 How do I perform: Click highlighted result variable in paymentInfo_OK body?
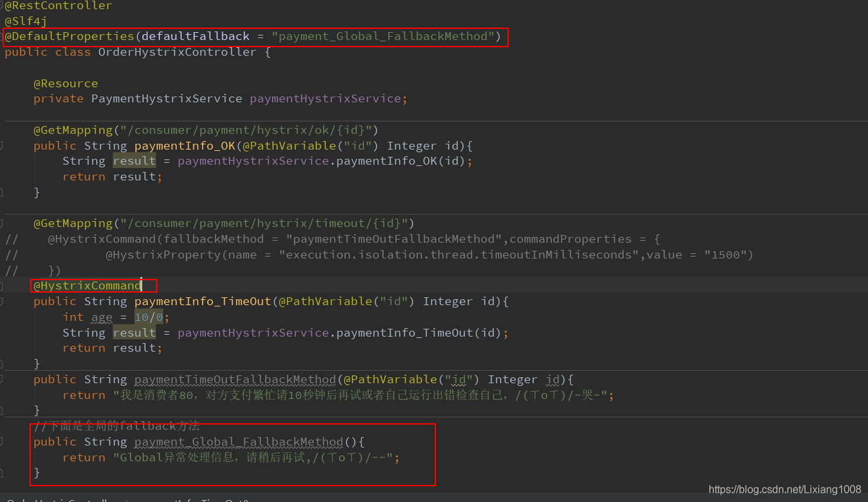pyautogui.click(x=134, y=161)
